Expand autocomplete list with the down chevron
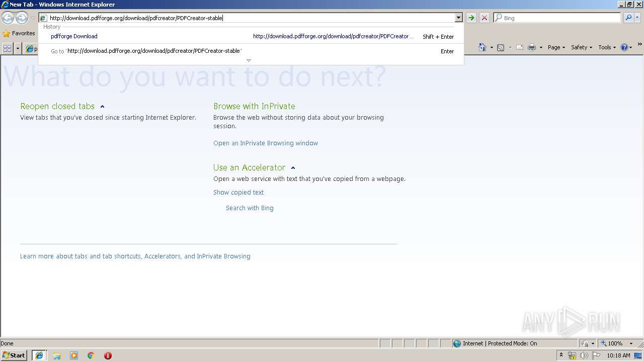The width and height of the screenshot is (644, 362). tap(249, 60)
